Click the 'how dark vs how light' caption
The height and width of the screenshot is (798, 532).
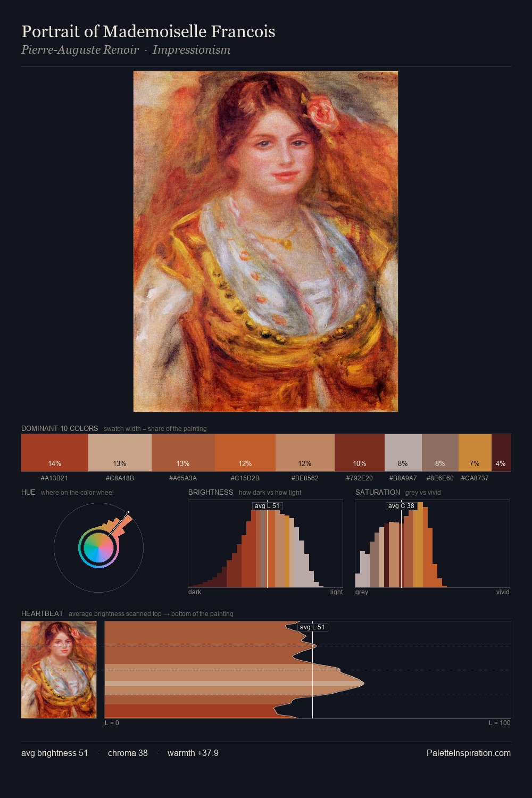coord(270,493)
